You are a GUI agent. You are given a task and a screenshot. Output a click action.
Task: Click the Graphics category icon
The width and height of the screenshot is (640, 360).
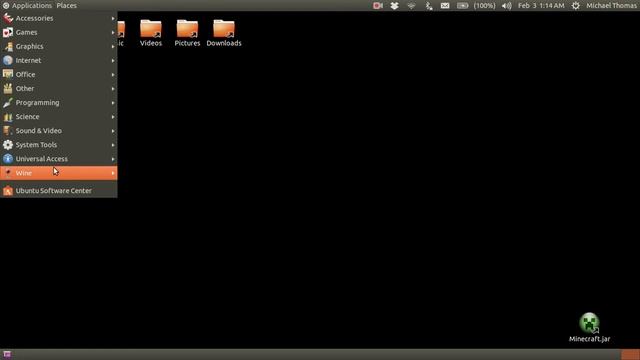[8, 47]
